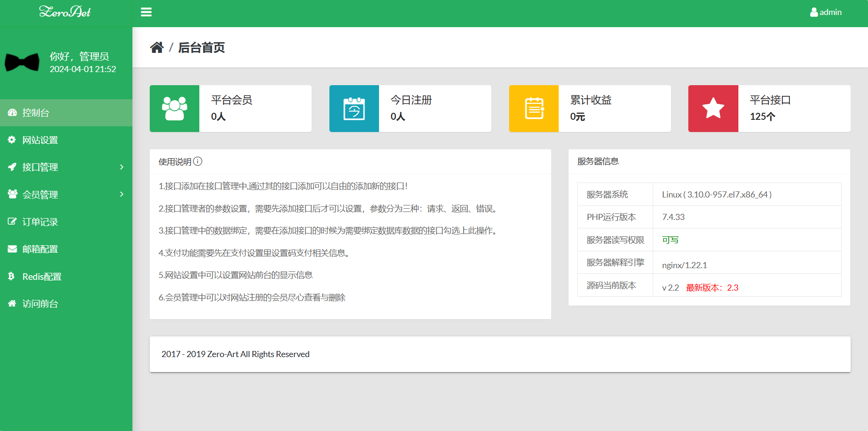
Task: Open 邮箱配置 menu item
Action: (x=66, y=249)
